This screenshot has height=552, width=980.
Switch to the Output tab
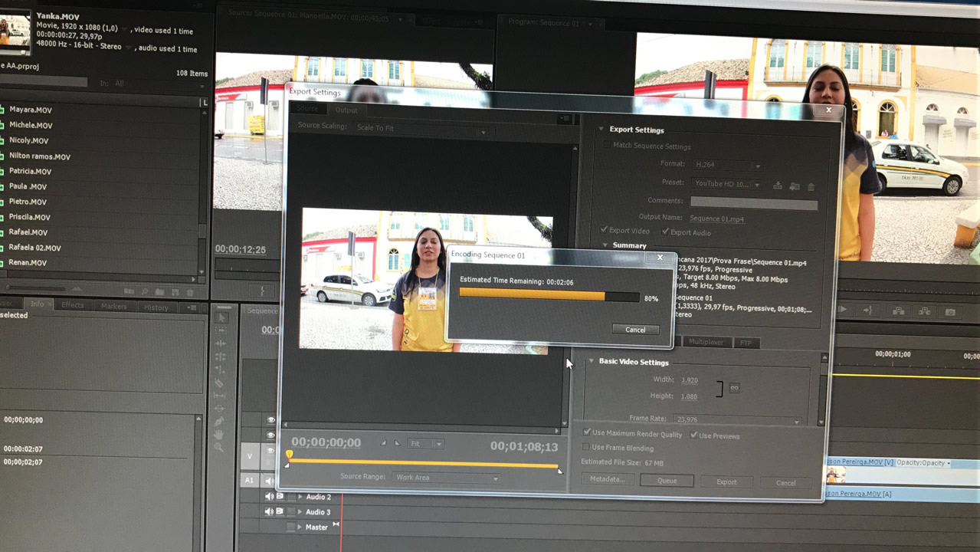pyautogui.click(x=346, y=110)
